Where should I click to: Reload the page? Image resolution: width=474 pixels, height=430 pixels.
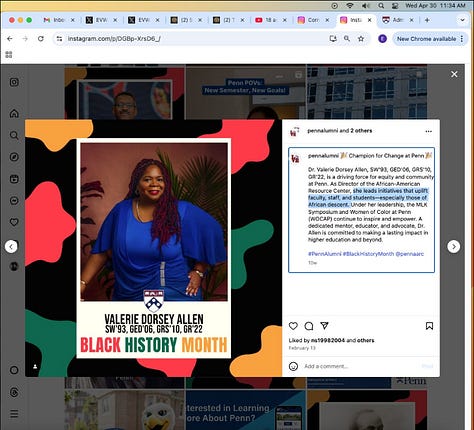coord(41,39)
